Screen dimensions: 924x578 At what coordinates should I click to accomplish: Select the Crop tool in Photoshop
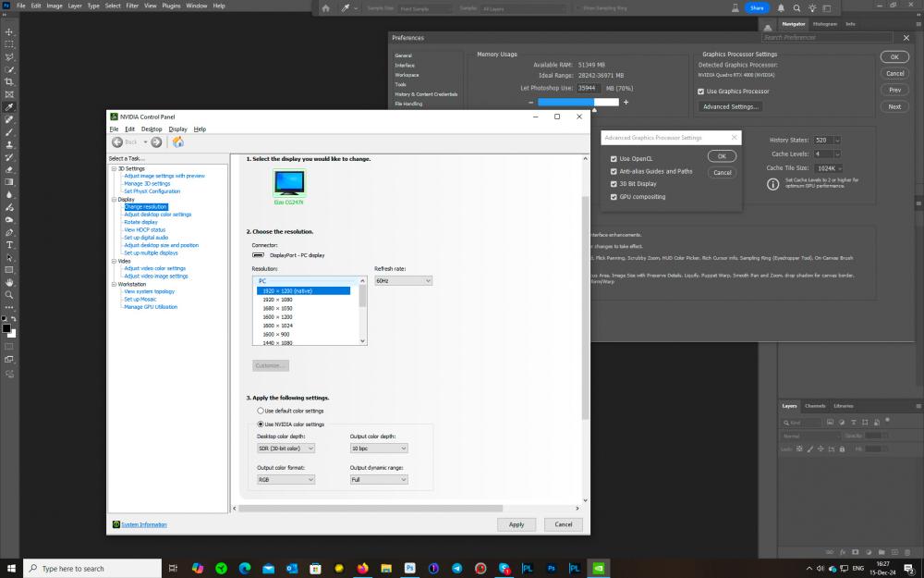tap(9, 82)
